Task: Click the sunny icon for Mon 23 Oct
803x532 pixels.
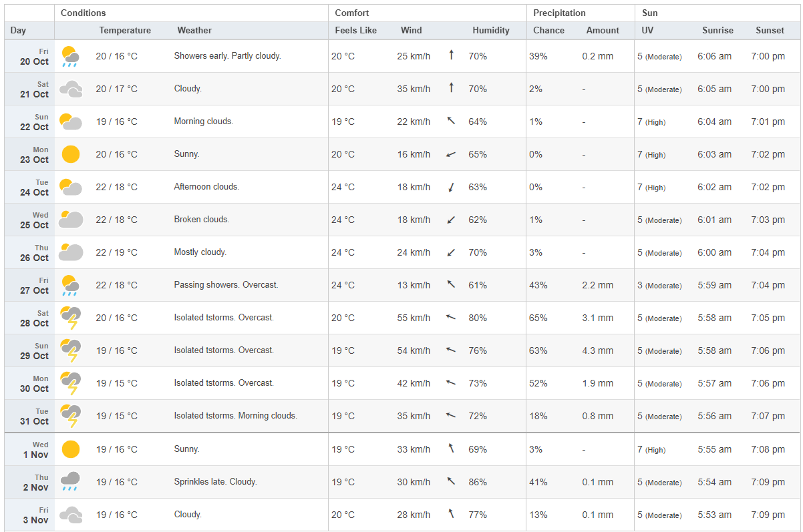Action: tap(70, 154)
